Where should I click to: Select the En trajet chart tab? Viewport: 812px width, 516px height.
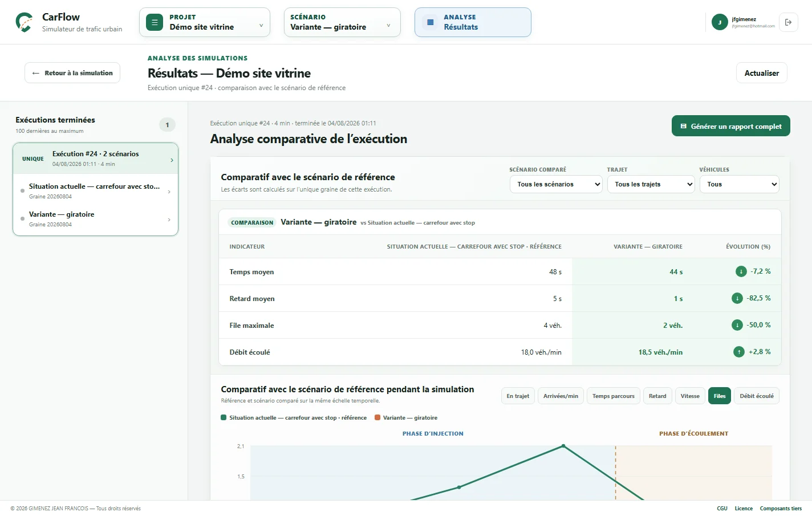518,396
